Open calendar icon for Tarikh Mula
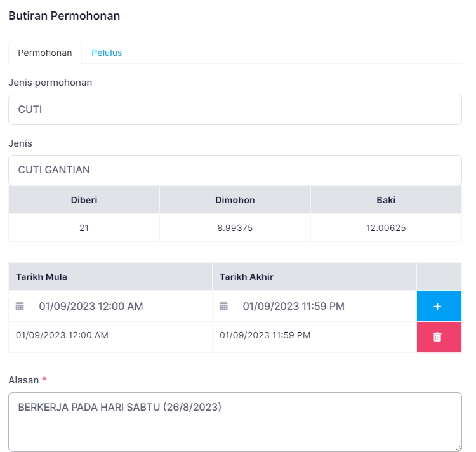This screenshot has height=452, width=476. click(x=20, y=306)
